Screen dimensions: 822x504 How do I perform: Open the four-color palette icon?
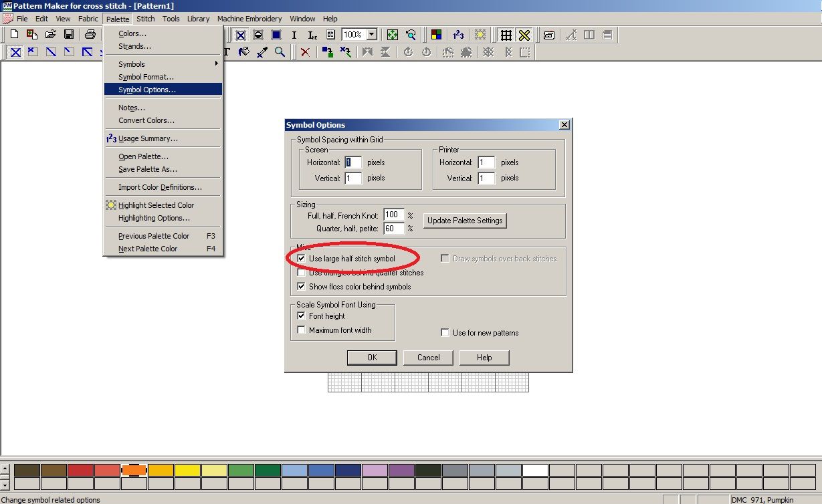click(436, 35)
